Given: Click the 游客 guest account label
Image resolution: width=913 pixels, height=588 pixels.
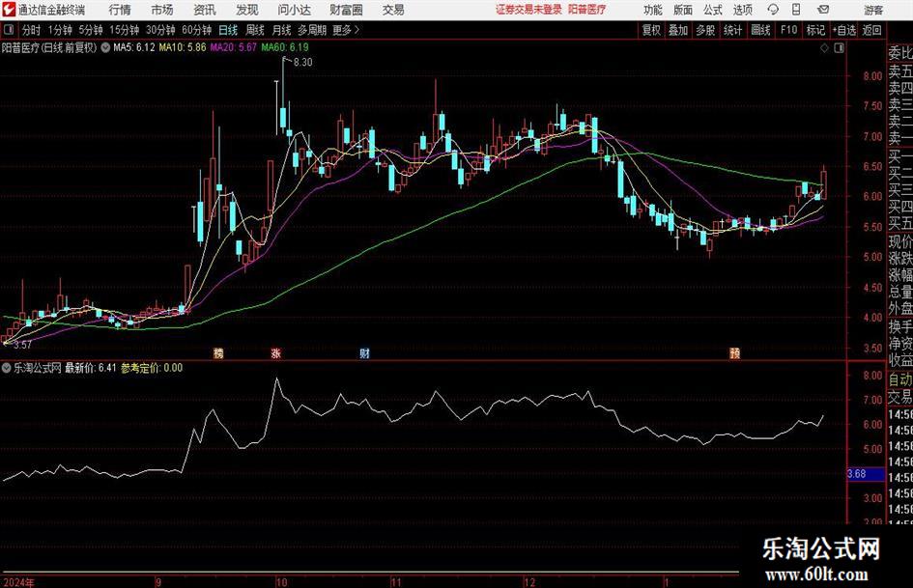Looking at the screenshot, I should pos(872,10).
